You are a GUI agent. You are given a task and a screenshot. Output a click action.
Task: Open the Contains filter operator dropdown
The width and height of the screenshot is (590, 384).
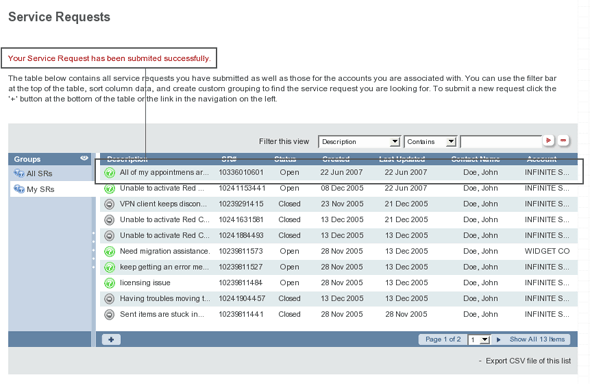(x=451, y=142)
